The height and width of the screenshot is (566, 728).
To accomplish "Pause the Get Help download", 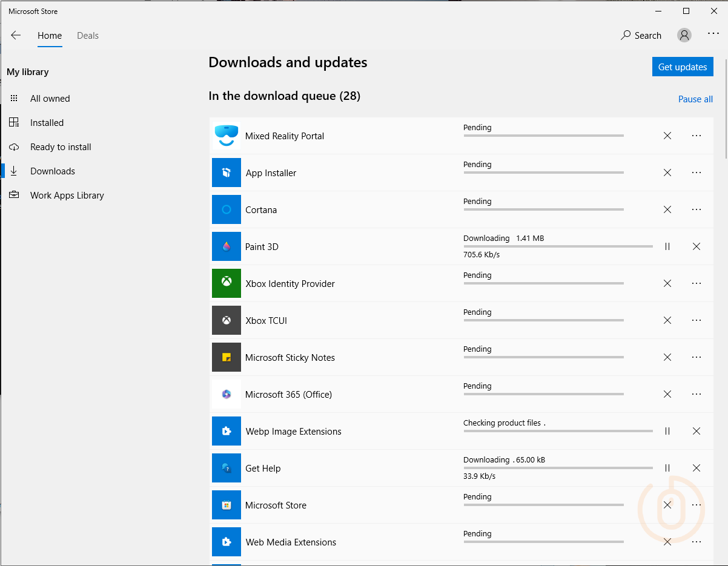I will tap(667, 468).
